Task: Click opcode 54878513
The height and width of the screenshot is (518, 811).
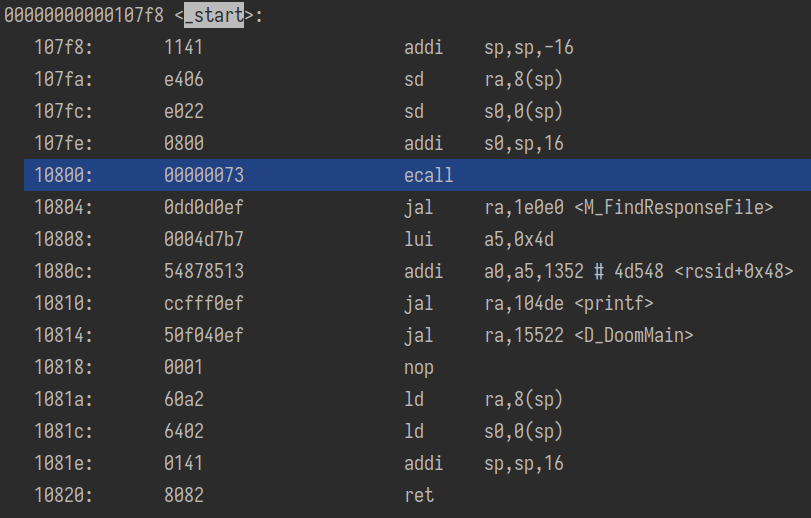Action: click(204, 271)
